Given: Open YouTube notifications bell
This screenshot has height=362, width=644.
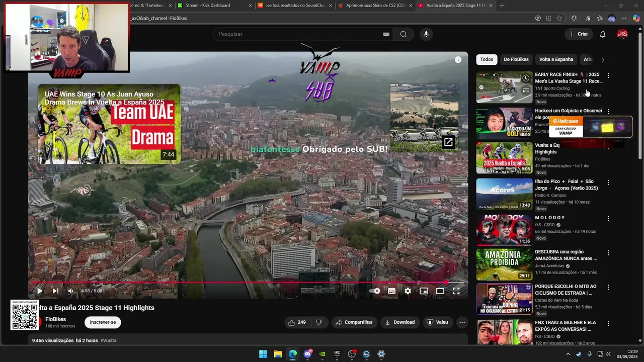Looking at the screenshot, I should [603, 34].
